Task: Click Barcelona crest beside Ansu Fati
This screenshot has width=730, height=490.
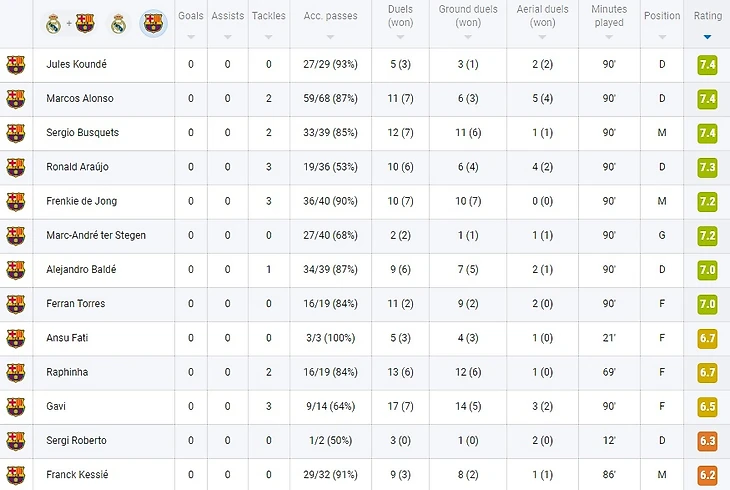Action: pyautogui.click(x=16, y=338)
